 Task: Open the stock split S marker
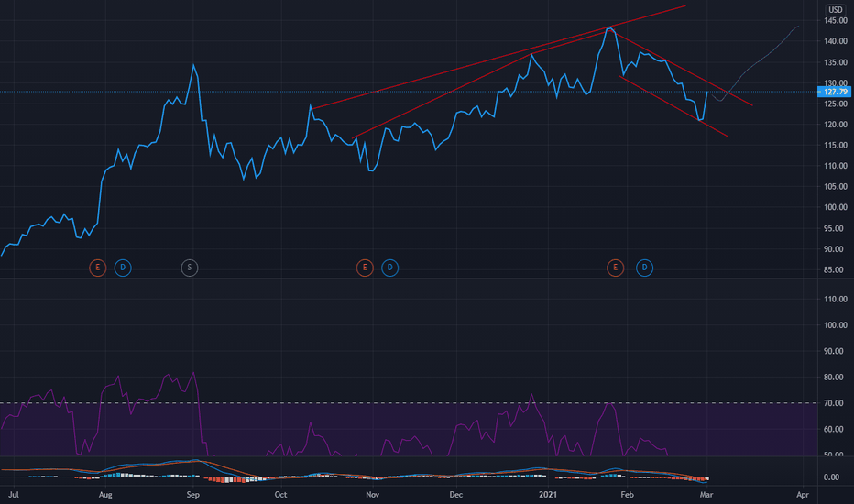click(x=190, y=268)
